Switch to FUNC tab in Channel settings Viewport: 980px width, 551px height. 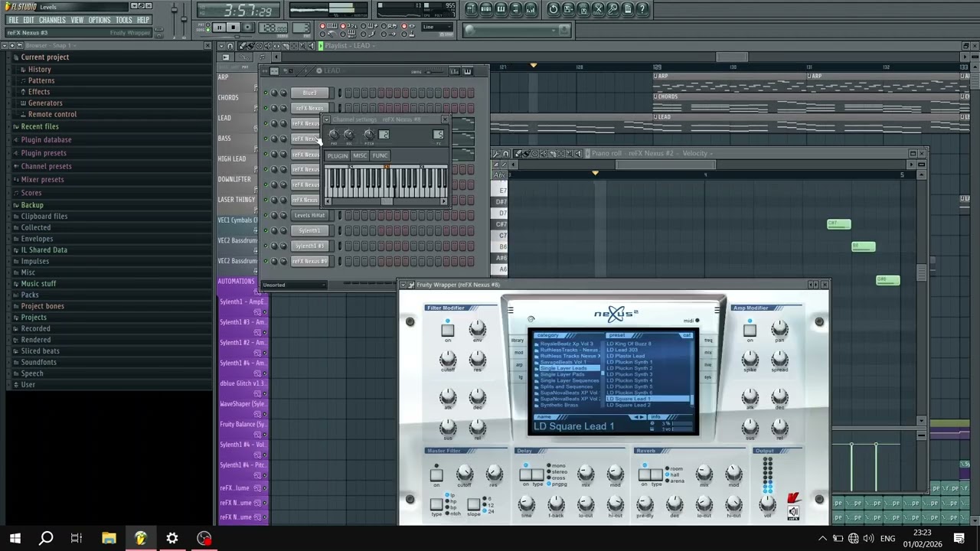click(381, 155)
